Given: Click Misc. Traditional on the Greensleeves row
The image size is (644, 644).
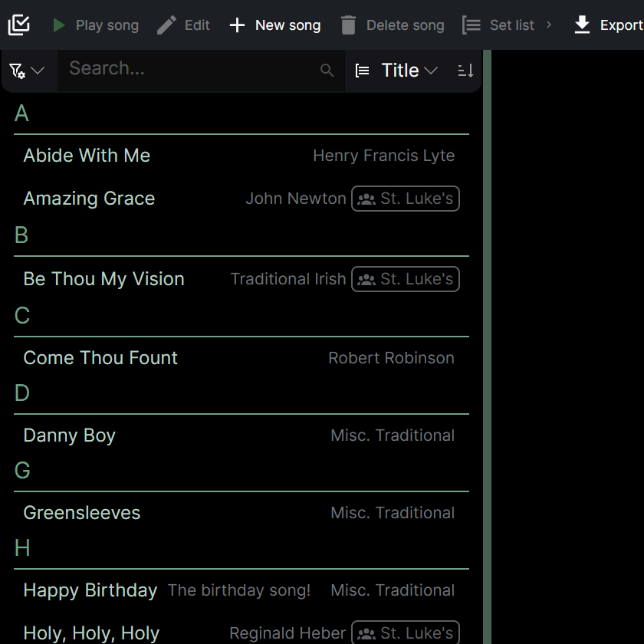Looking at the screenshot, I should (x=393, y=513).
